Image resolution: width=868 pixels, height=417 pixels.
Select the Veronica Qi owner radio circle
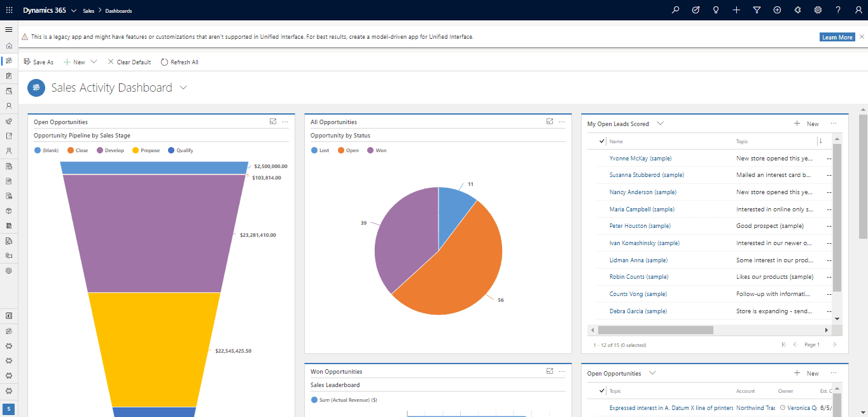(x=782, y=408)
